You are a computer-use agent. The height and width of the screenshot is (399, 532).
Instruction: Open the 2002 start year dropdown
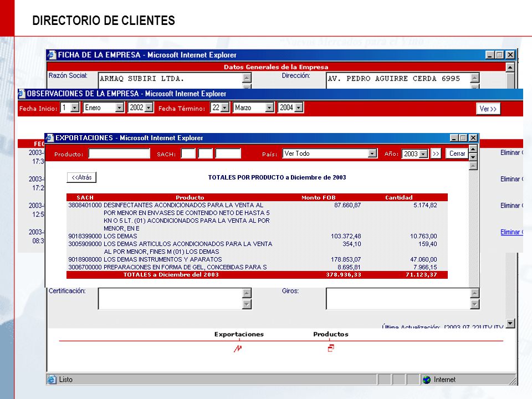(x=149, y=108)
